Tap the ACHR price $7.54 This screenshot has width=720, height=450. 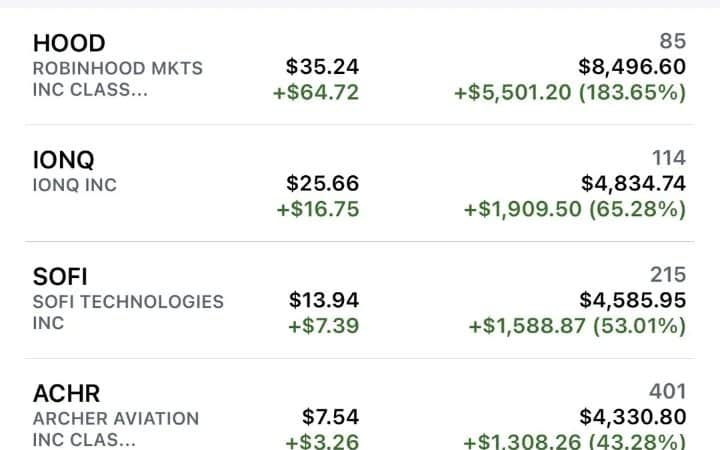pyautogui.click(x=330, y=417)
